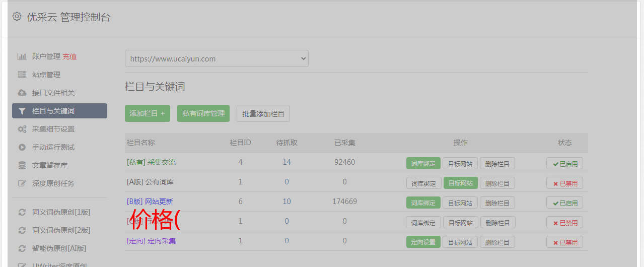Click 删除栏目 for the 公有词库 row
This screenshot has width=644, height=267.
(x=497, y=183)
